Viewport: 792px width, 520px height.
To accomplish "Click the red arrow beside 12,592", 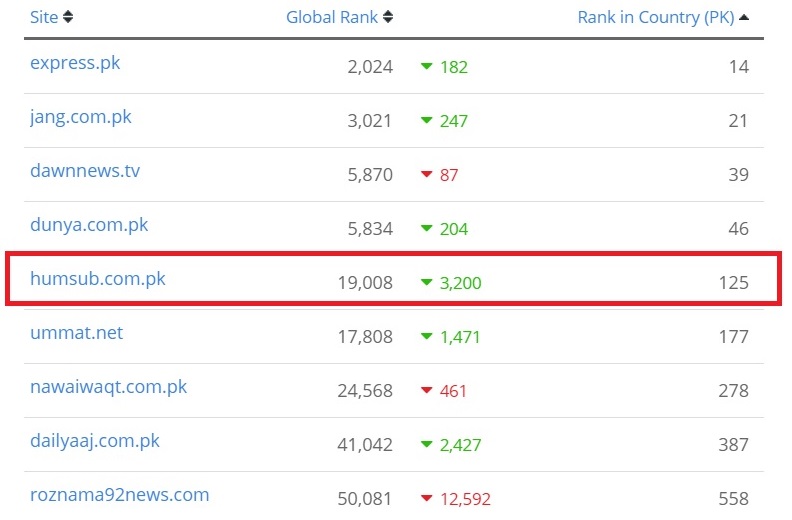I will (x=427, y=498).
